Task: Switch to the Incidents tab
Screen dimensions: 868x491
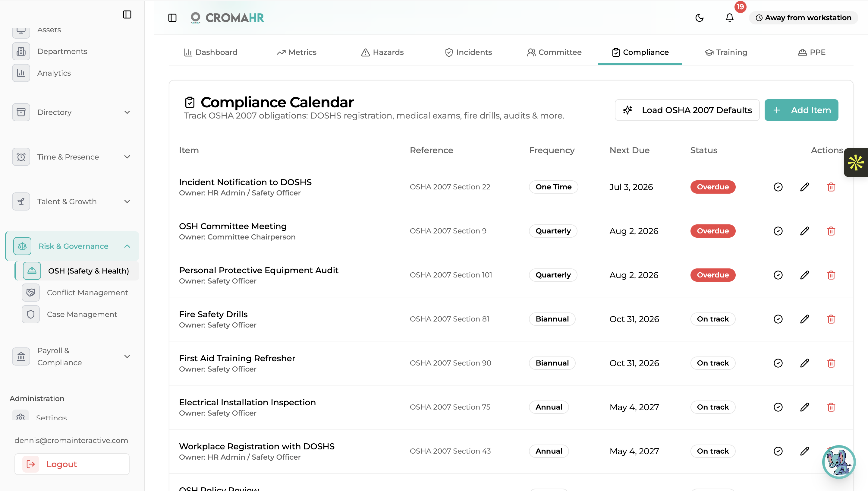Action: [x=468, y=52]
